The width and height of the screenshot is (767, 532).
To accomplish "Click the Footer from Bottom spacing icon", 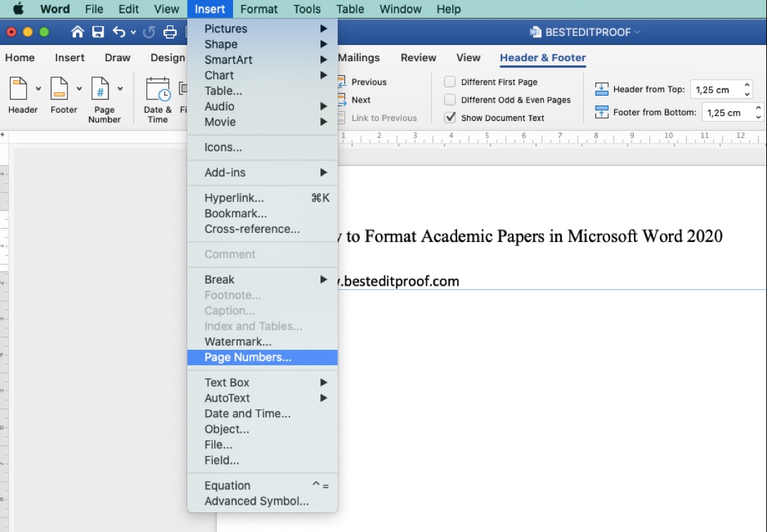I will coord(602,113).
